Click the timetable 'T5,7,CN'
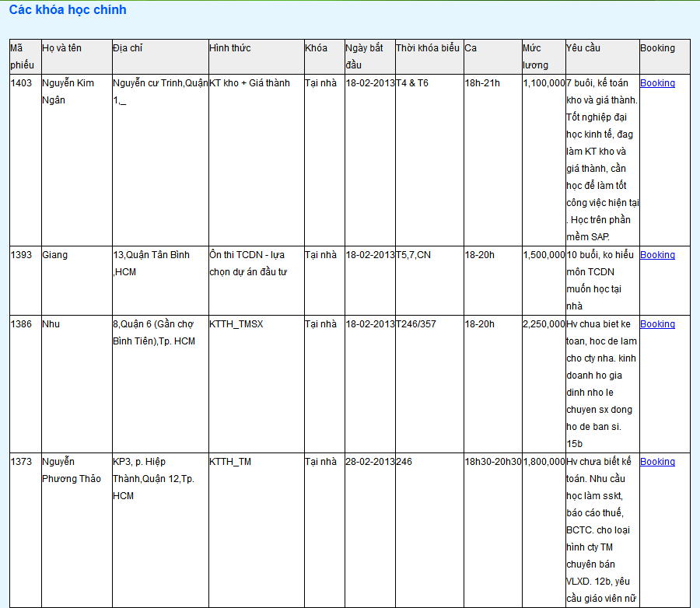This screenshot has height=608, width=700. (414, 255)
